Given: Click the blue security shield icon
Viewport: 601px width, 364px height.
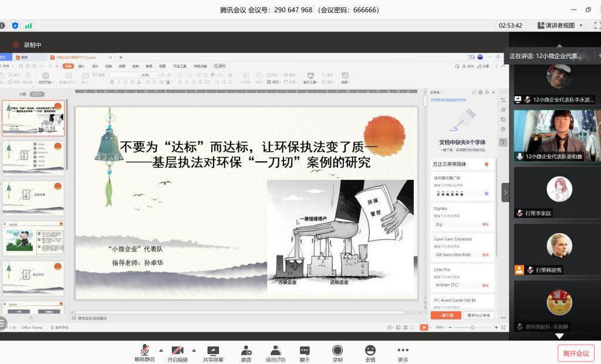Looking at the screenshot, I should (x=15, y=26).
